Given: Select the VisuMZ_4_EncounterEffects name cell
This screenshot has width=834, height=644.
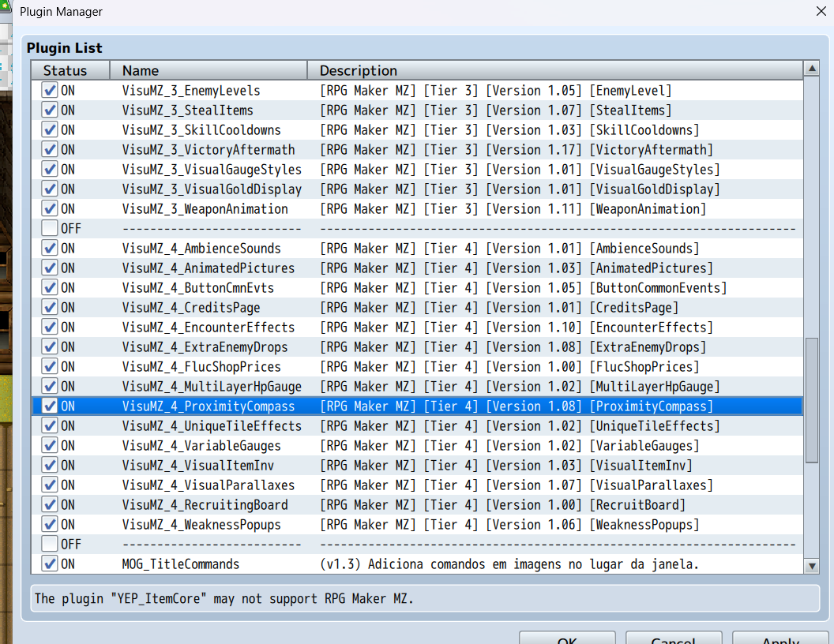Looking at the screenshot, I should coord(208,328).
